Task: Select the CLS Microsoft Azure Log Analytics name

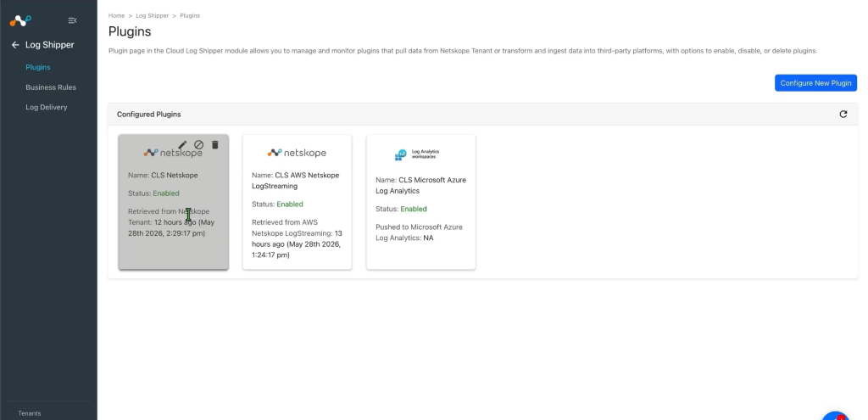Action: (420, 186)
